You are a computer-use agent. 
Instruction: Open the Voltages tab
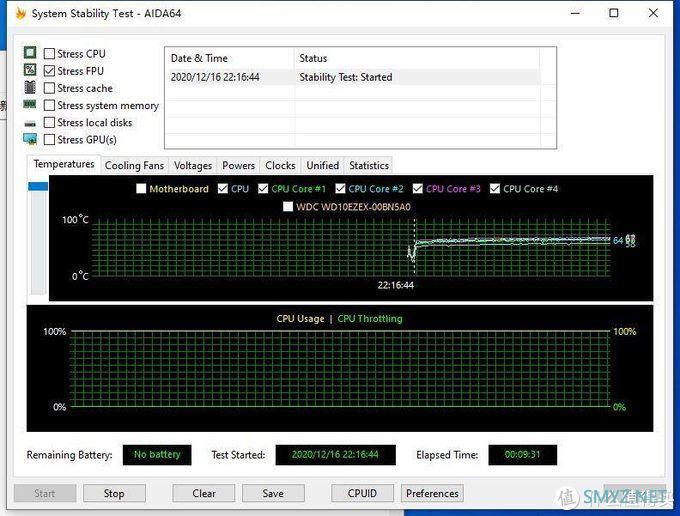tap(193, 166)
